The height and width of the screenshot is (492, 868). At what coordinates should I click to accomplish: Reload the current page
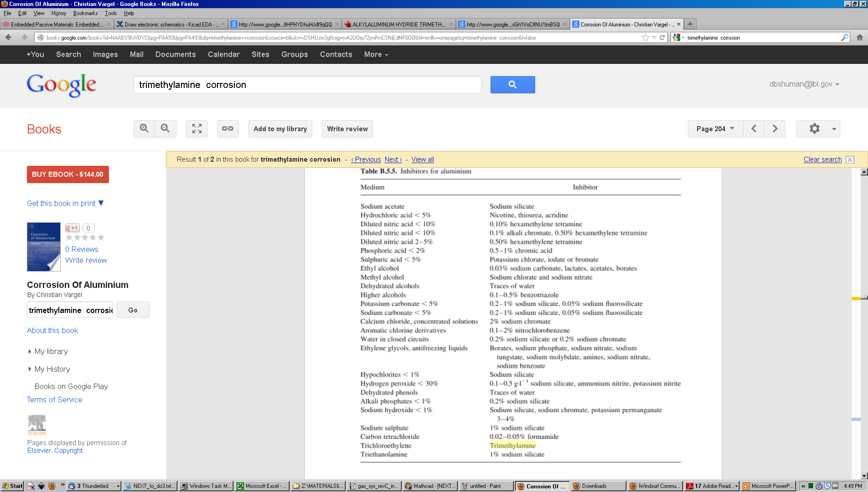pyautogui.click(x=662, y=37)
